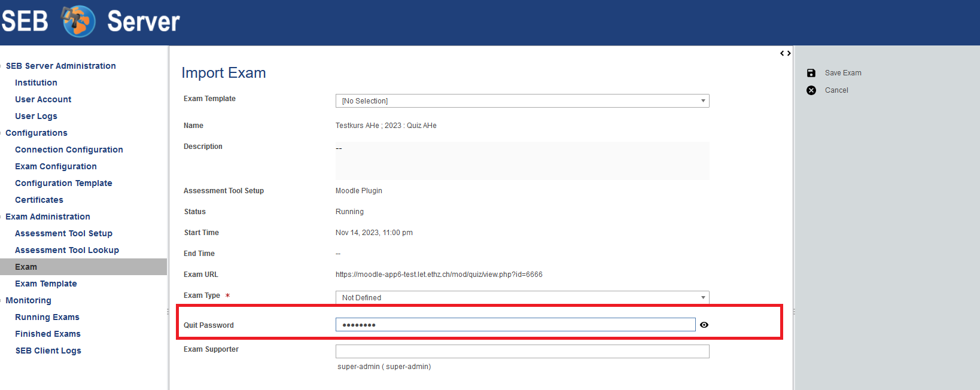Click the Quit Password input field
Image resolution: width=980 pixels, height=390 pixels.
coord(515,325)
